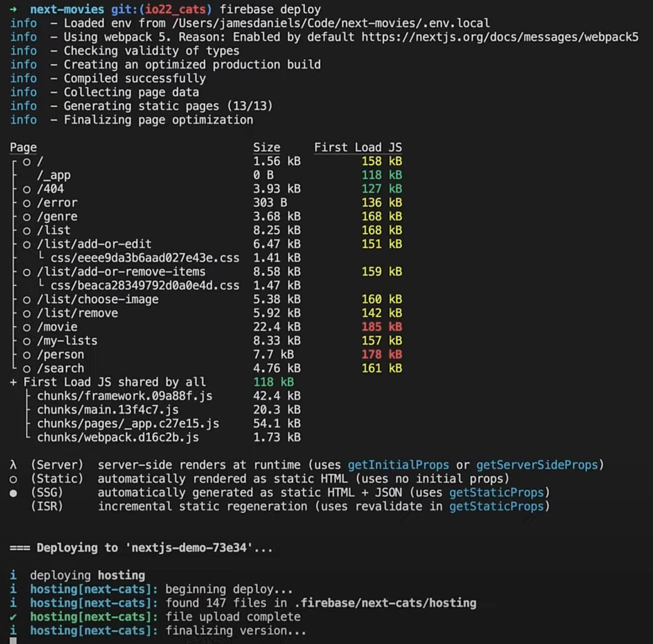Click the green 118 kB shared size
Image resolution: width=653 pixels, height=644 pixels.
pos(274,382)
